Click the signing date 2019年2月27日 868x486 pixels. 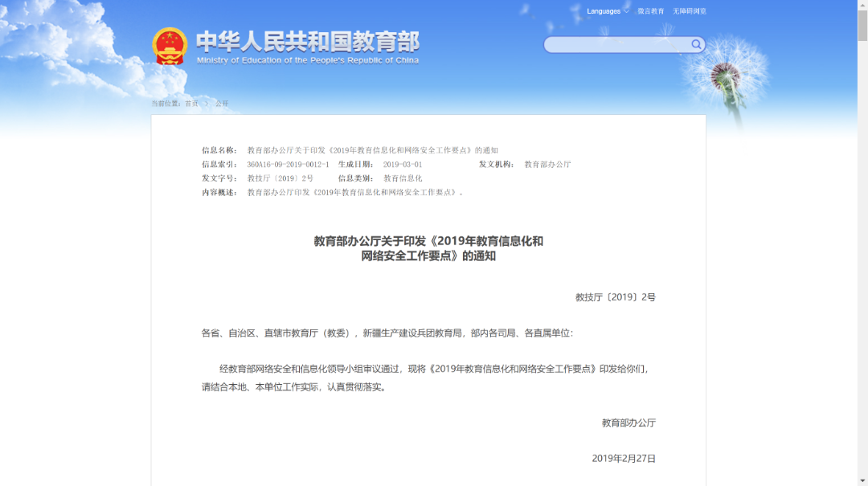(x=624, y=459)
